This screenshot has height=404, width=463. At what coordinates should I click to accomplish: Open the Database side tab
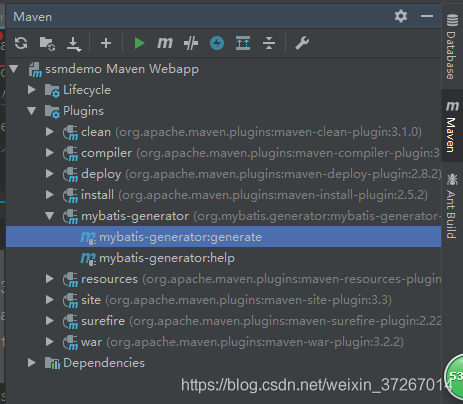click(x=452, y=47)
